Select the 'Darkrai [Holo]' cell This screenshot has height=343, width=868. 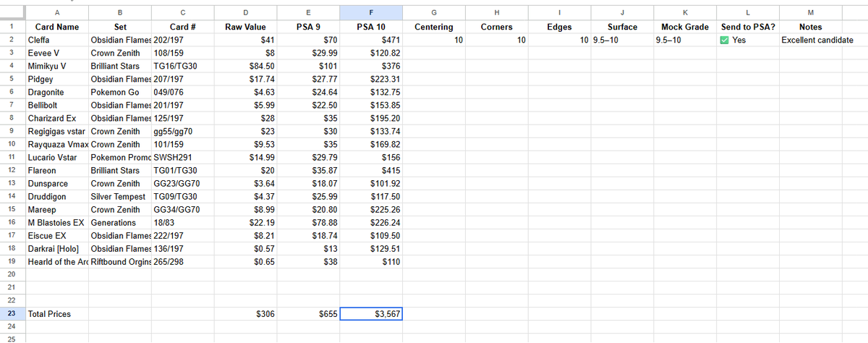(56, 249)
